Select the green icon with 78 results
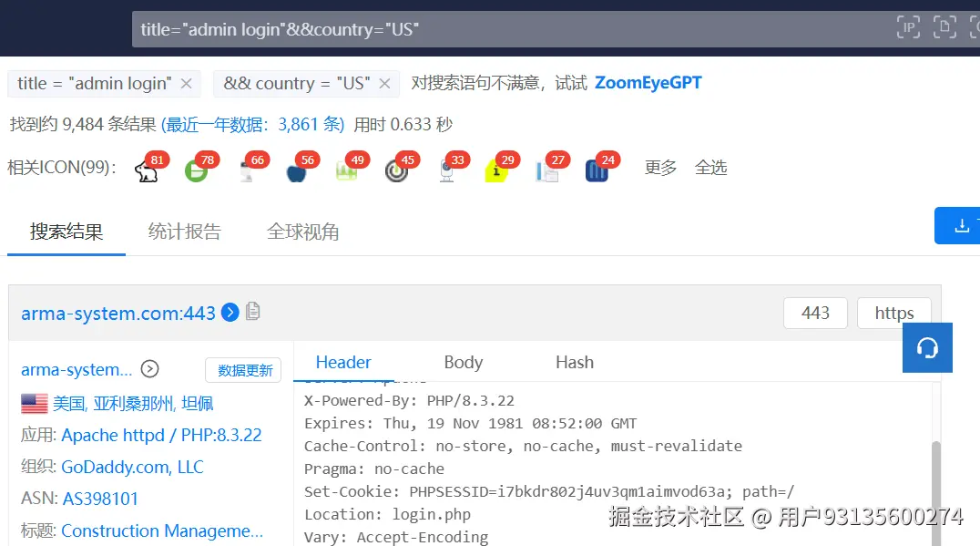 [196, 170]
